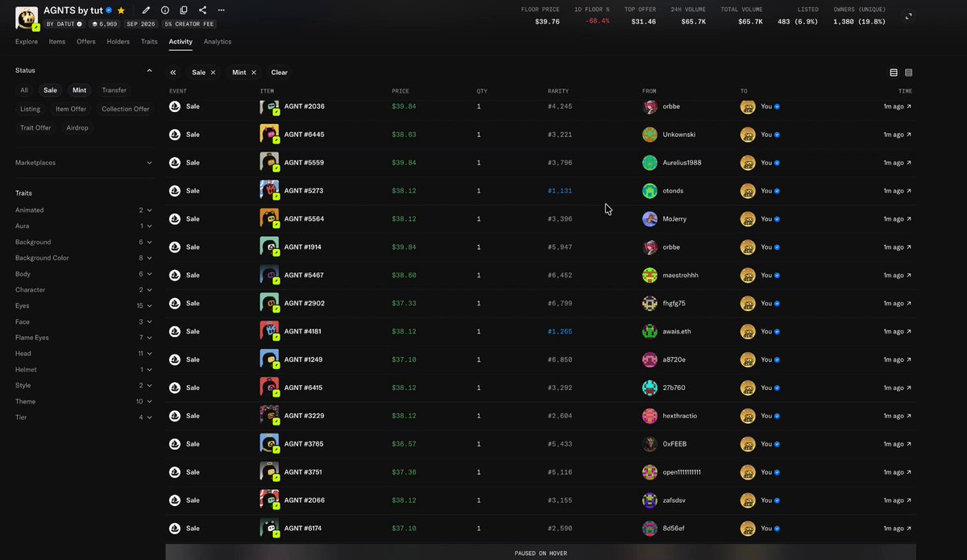Remove the Sale filter chip
Image resolution: width=967 pixels, height=560 pixels.
pos(213,73)
